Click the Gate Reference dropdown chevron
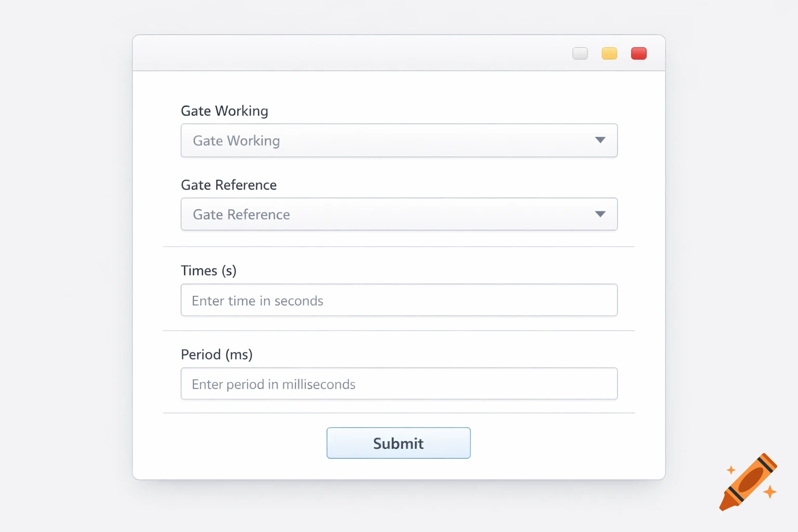This screenshot has width=798, height=532. pyautogui.click(x=600, y=214)
